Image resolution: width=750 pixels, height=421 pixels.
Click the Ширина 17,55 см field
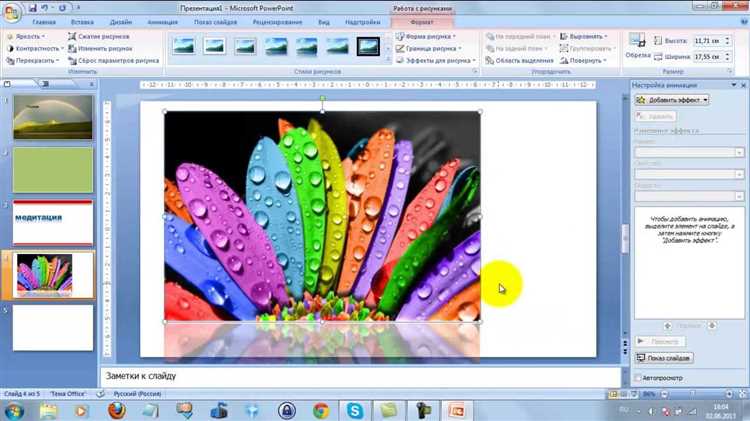[708, 56]
